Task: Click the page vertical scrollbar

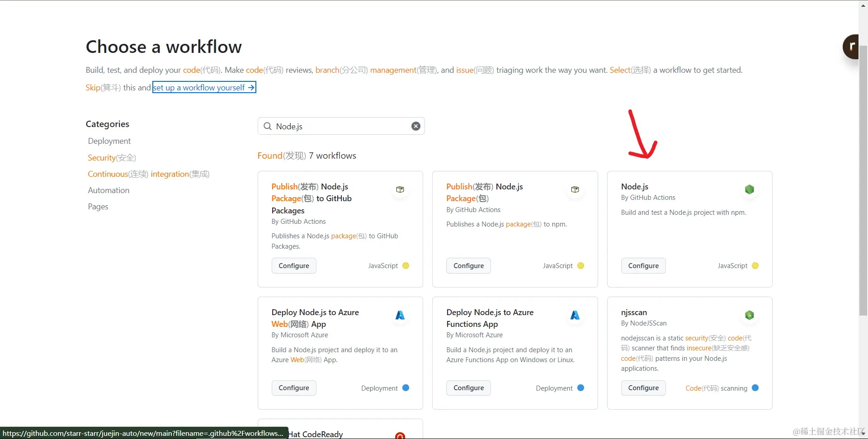Action: point(863,181)
